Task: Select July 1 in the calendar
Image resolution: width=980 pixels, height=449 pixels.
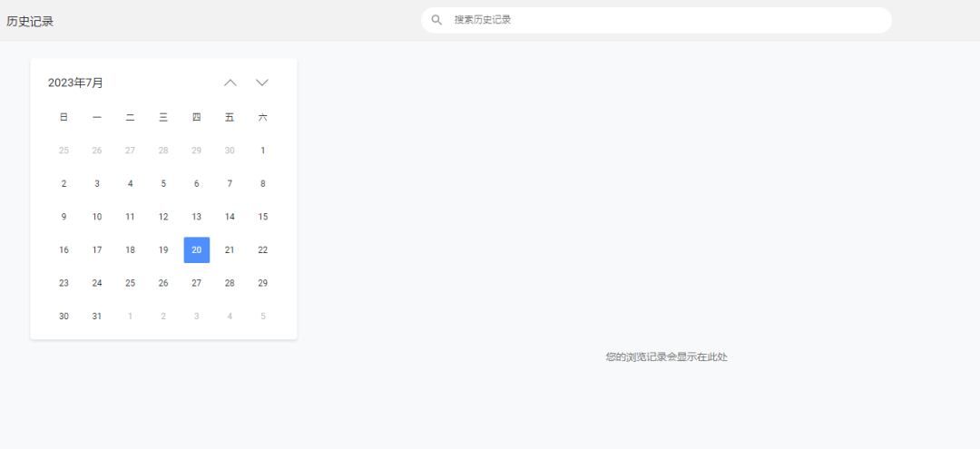Action: 263,151
